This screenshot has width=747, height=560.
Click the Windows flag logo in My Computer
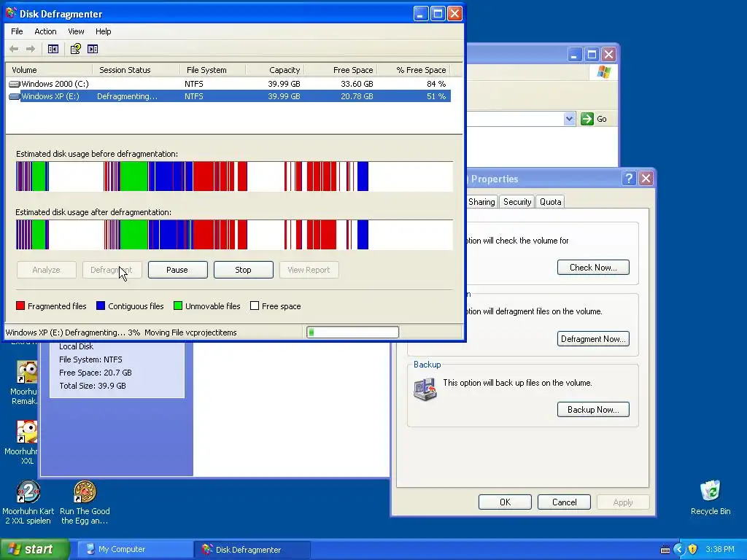tap(603, 72)
